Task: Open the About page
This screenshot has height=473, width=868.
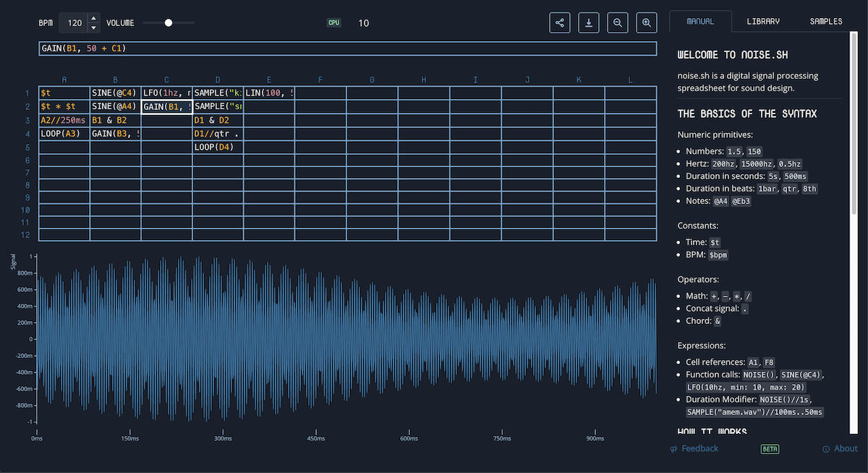Action: [x=845, y=448]
